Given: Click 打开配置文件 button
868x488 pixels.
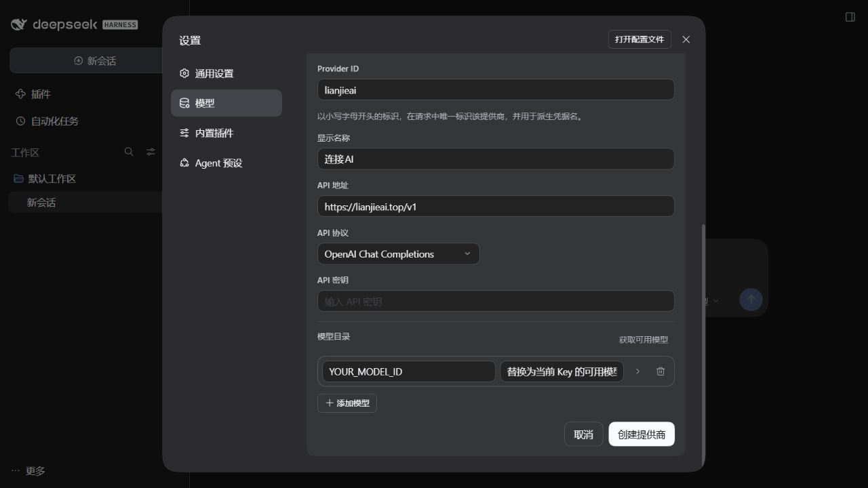Looking at the screenshot, I should pyautogui.click(x=639, y=39).
